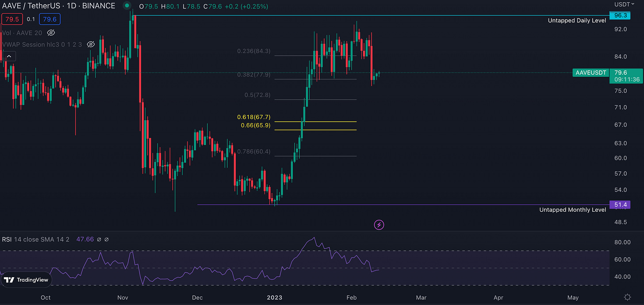Click Oct on the time axis
Screen dimensions: 644x305
46,297
